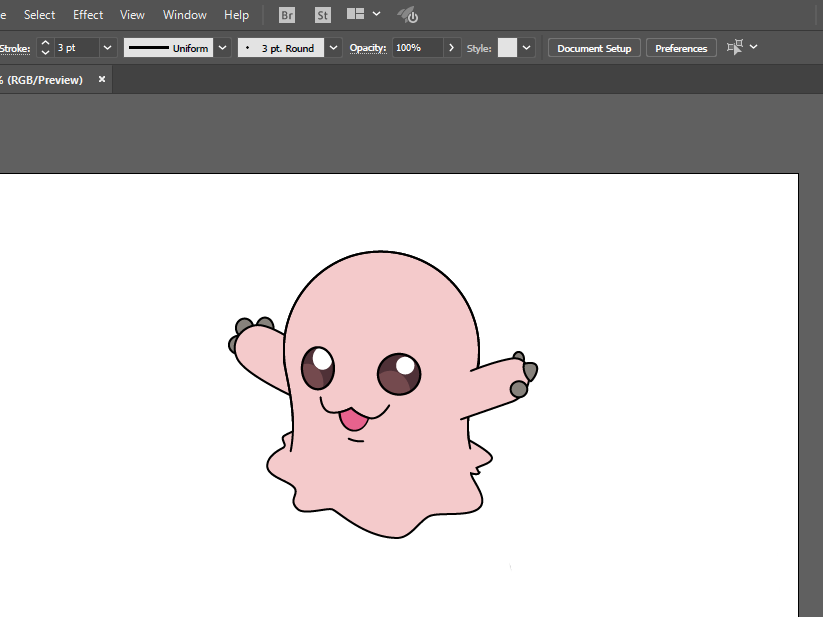This screenshot has height=617, width=823.
Task: Open the Preferences button
Action: coord(681,48)
